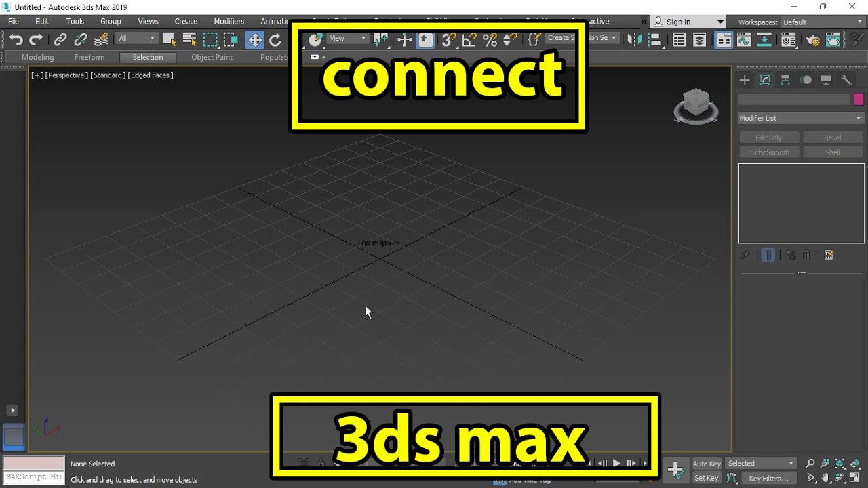Image resolution: width=868 pixels, height=488 pixels.
Task: Open the Material Editor
Action: pyautogui.click(x=788, y=39)
